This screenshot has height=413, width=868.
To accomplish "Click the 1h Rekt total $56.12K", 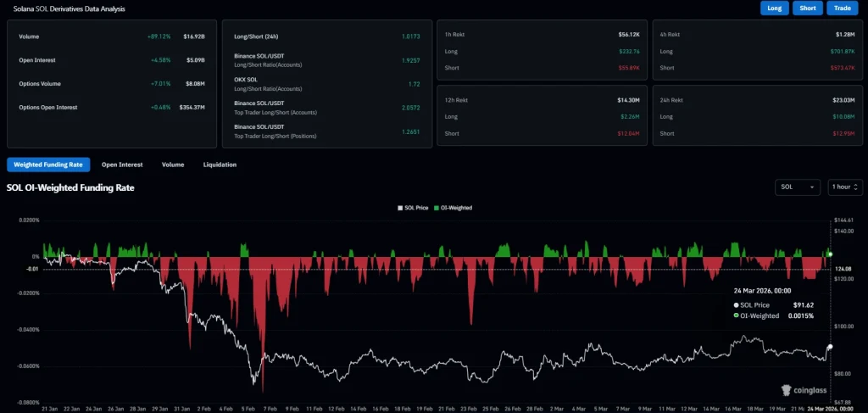I will coord(630,34).
